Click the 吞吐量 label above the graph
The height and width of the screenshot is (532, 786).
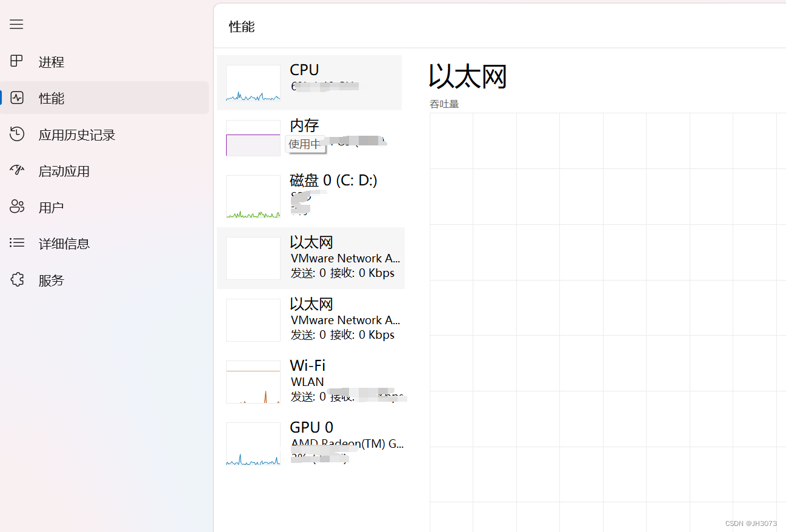point(444,104)
